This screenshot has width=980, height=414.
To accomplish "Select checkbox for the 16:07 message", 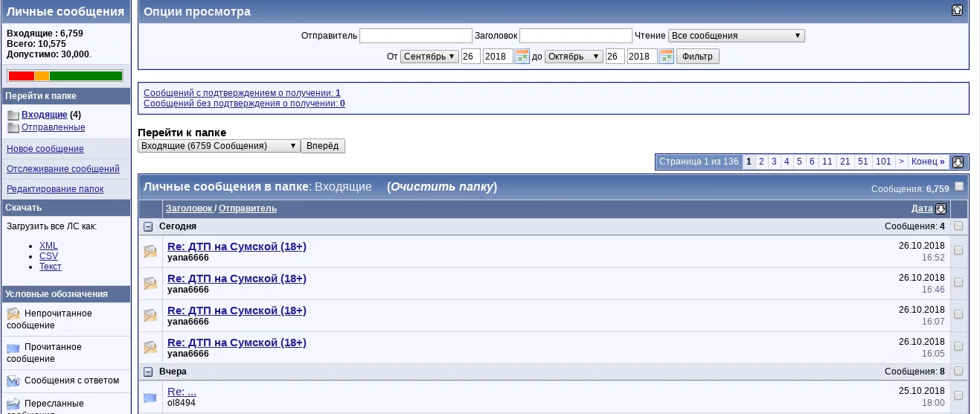I will point(958,314).
